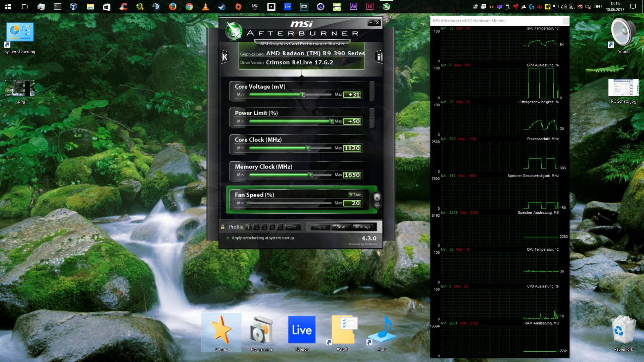Select profile slot 5
This screenshot has height=362, width=644.
(280, 227)
